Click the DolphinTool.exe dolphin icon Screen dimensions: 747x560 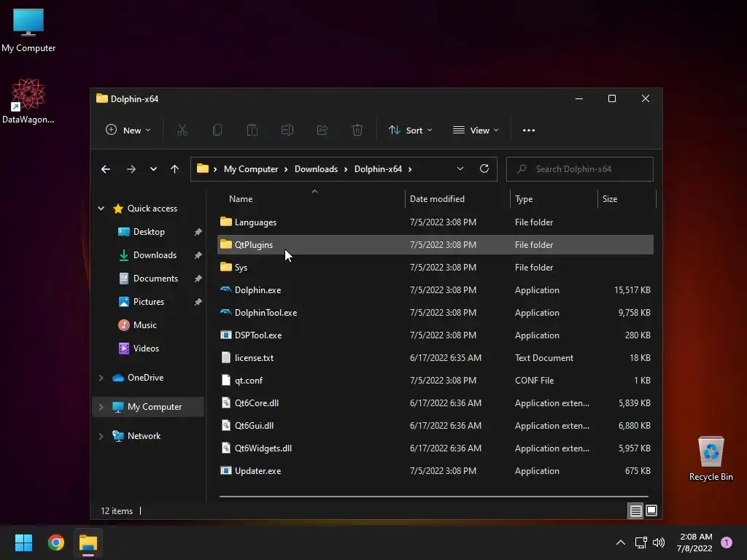226,312
